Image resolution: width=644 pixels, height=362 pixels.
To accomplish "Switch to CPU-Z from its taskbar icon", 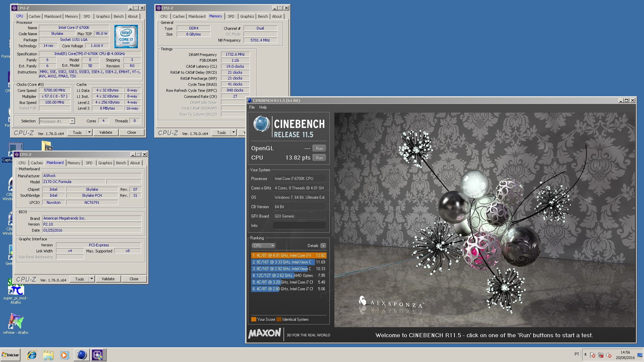I will (98, 355).
